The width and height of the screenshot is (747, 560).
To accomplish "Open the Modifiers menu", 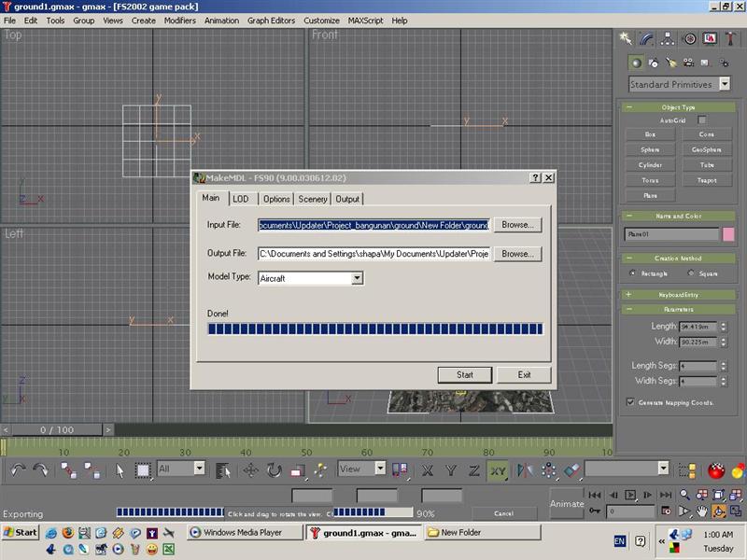I will pos(179,20).
